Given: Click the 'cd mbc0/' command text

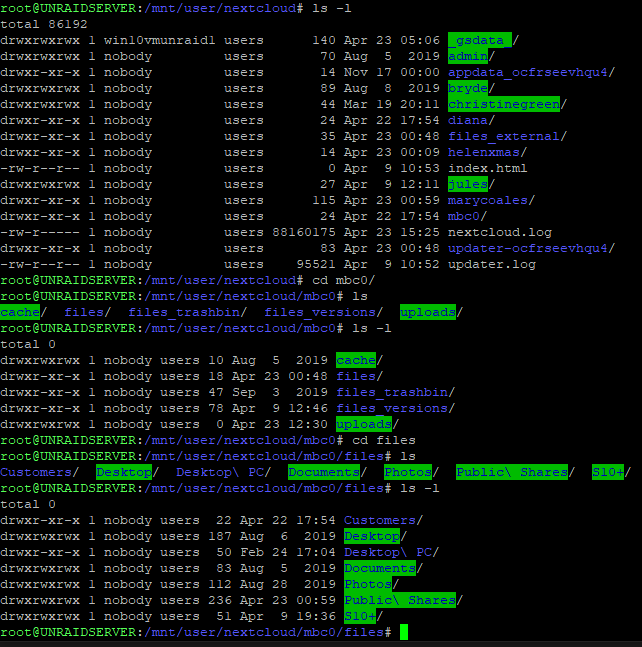Looking at the screenshot, I should pos(343,281).
